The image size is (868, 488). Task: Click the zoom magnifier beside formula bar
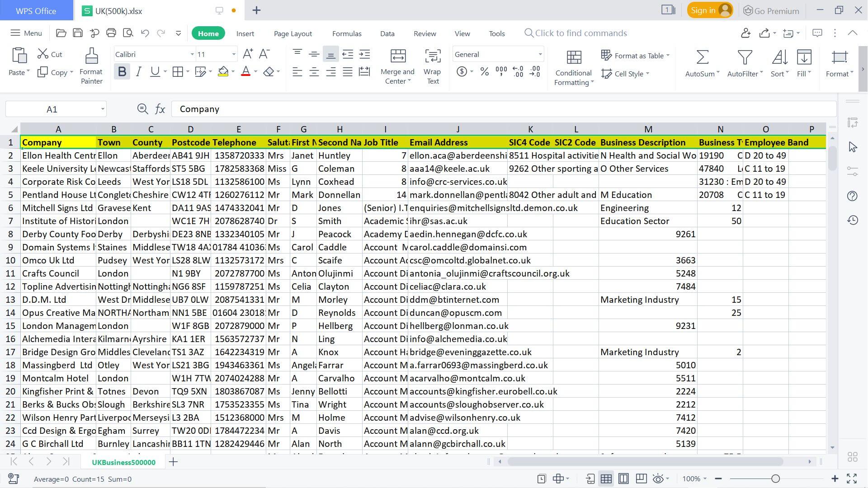(142, 109)
